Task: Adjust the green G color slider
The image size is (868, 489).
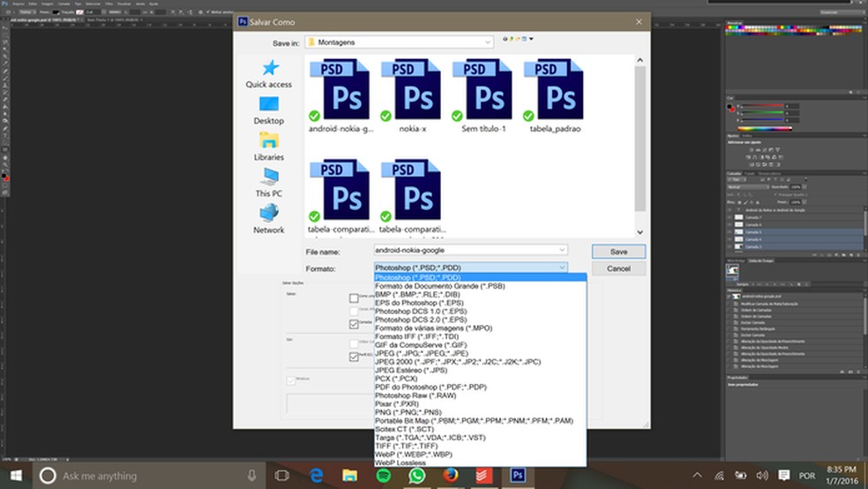Action: tap(762, 112)
